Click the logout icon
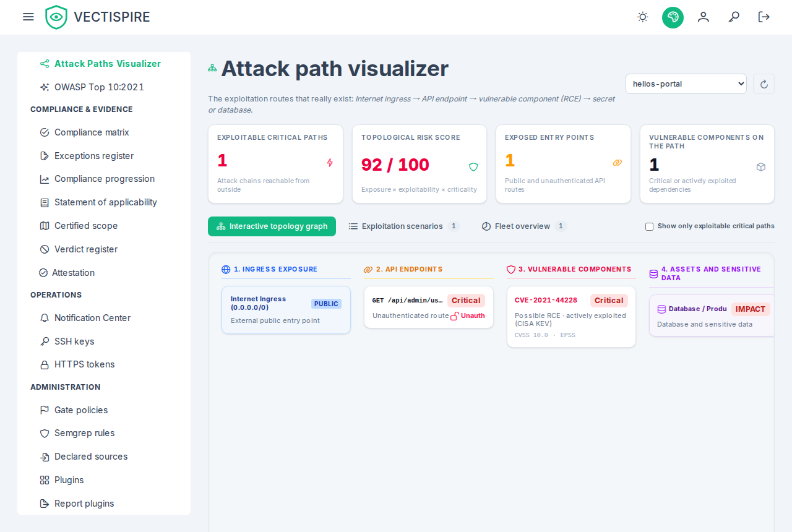Viewport: 792px width, 532px height. tap(764, 17)
